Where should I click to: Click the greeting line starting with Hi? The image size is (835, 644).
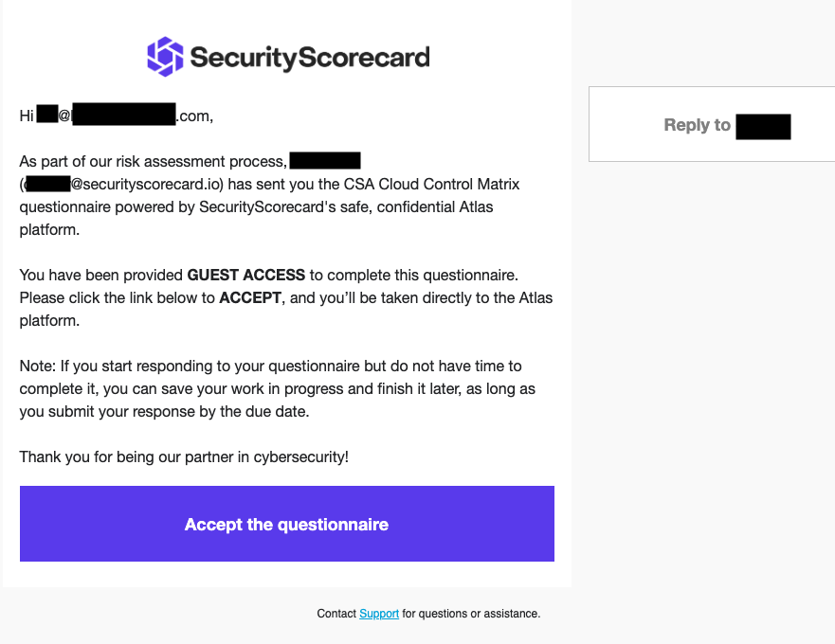pyautogui.click(x=116, y=115)
